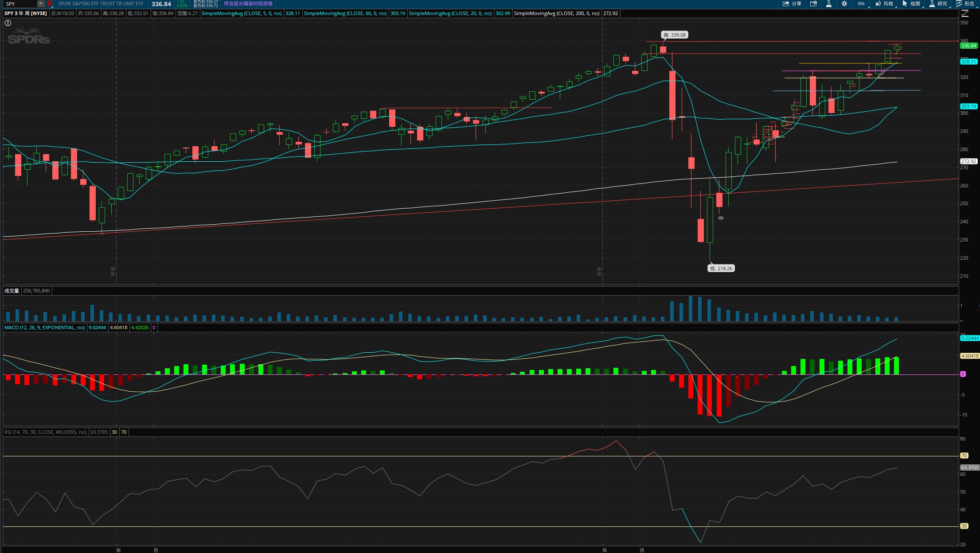Click the MACD (12, 26, 9, EXPONENTIAL, no) label

[45, 327]
